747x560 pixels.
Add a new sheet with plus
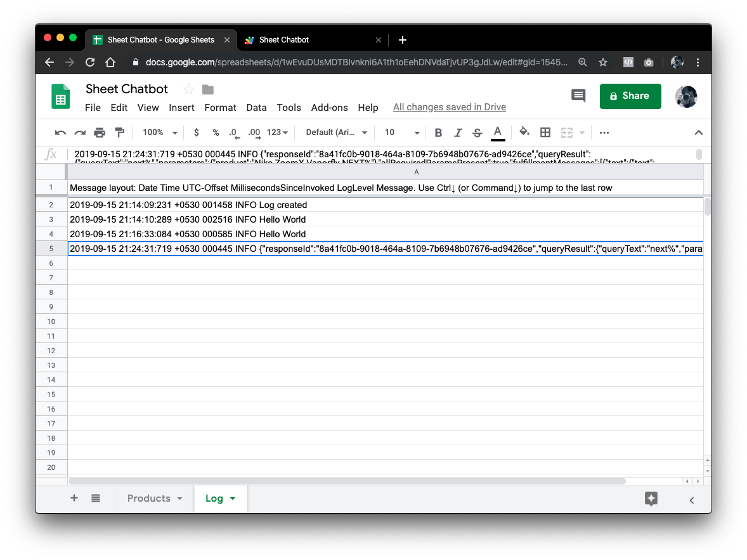[74, 498]
